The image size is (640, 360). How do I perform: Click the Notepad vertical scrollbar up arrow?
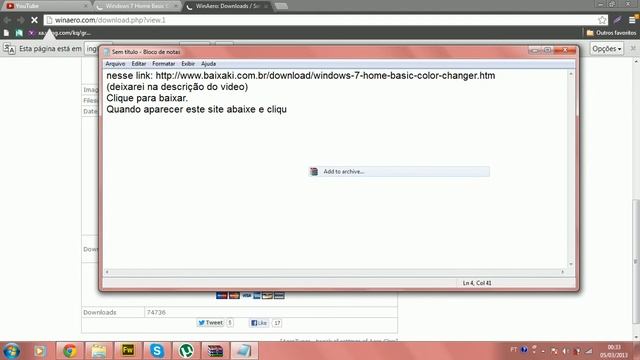click(x=571, y=74)
